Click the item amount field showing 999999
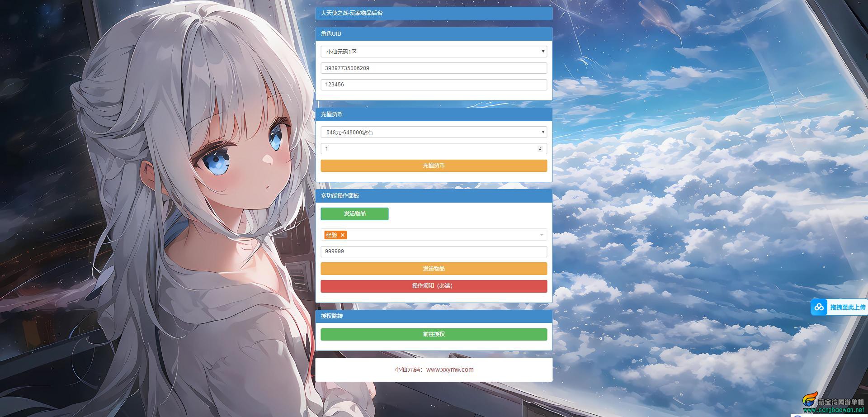 [434, 251]
